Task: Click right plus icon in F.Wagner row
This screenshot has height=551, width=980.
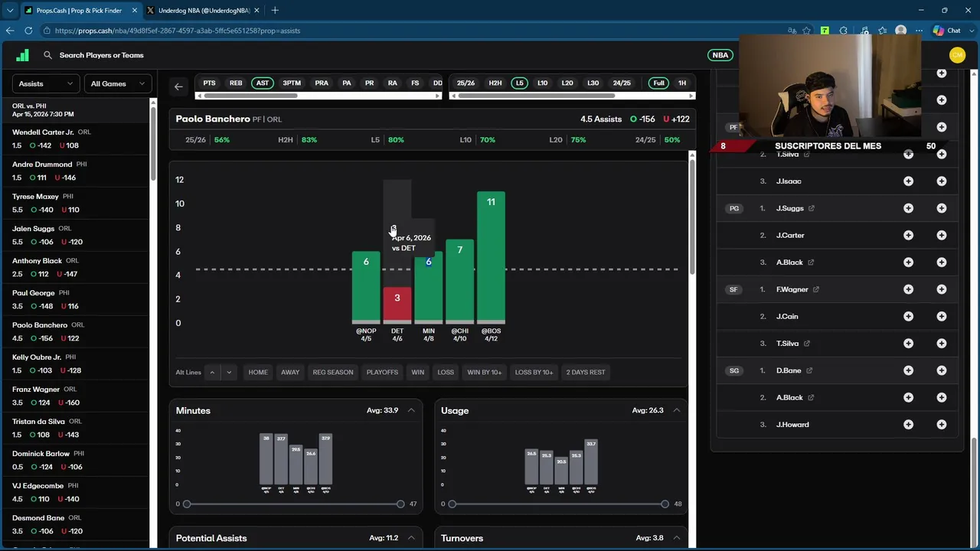Action: [942, 289]
